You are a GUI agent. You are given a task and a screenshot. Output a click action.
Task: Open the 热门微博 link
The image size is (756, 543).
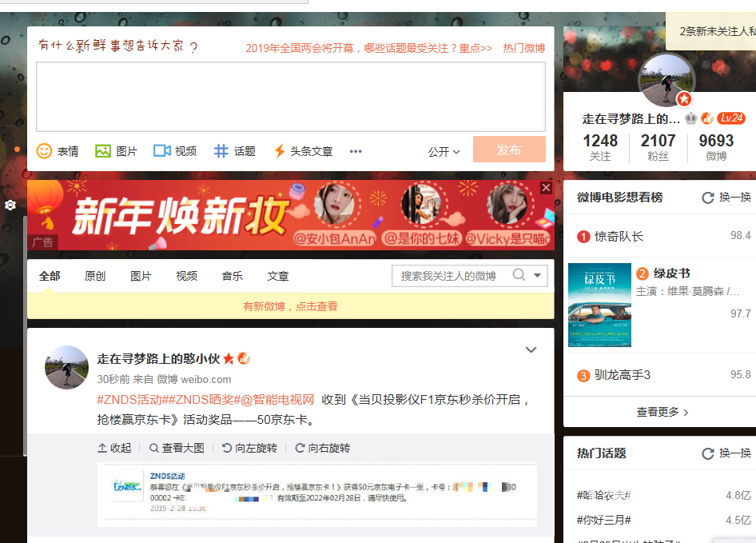point(524,48)
